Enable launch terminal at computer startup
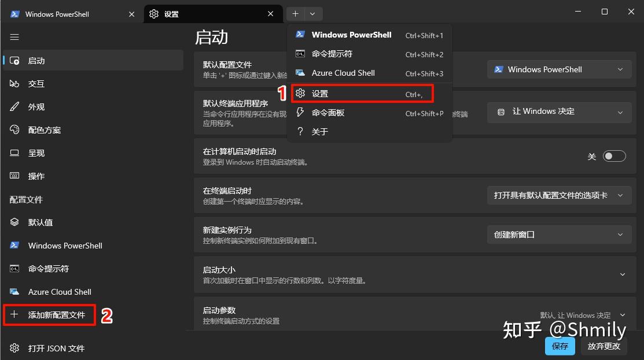The width and height of the screenshot is (644, 360). pyautogui.click(x=614, y=155)
